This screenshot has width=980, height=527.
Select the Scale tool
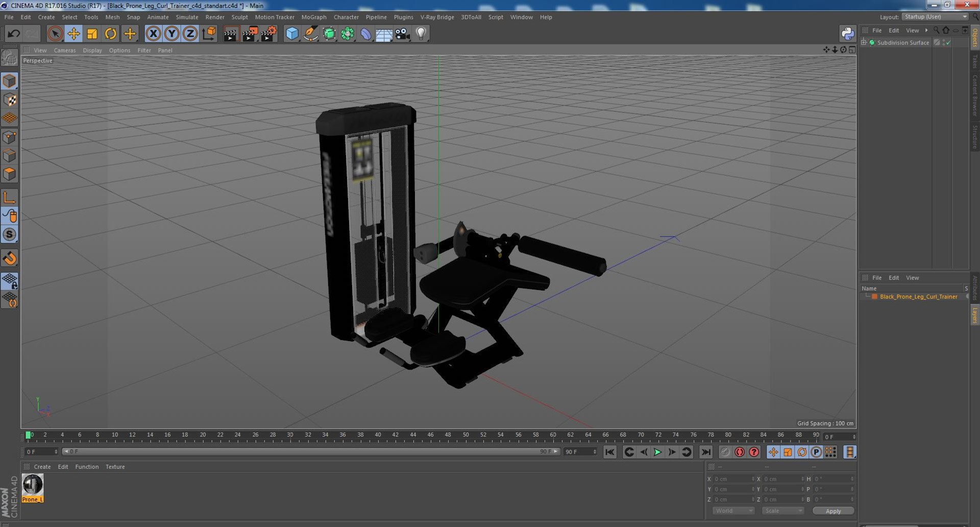pyautogui.click(x=92, y=34)
